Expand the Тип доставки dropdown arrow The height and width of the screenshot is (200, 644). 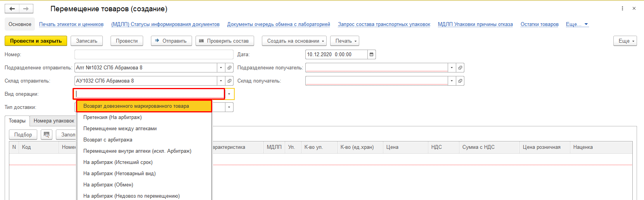pyautogui.click(x=229, y=107)
